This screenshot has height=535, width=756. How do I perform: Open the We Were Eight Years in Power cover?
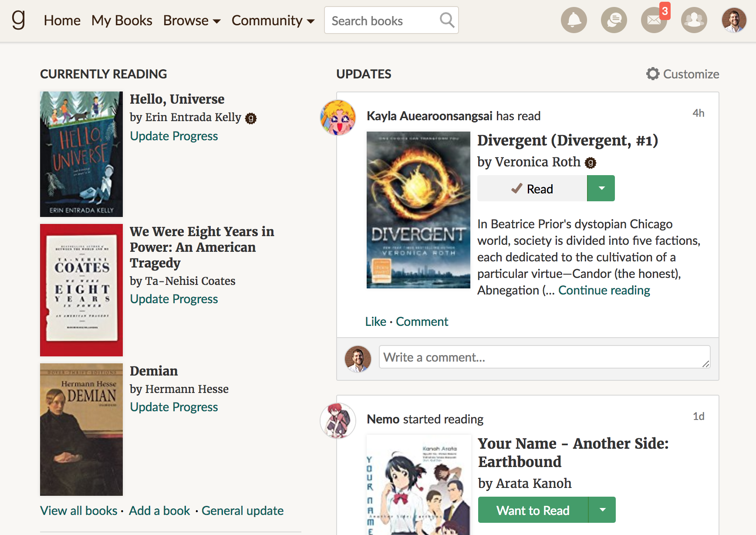[81, 290]
